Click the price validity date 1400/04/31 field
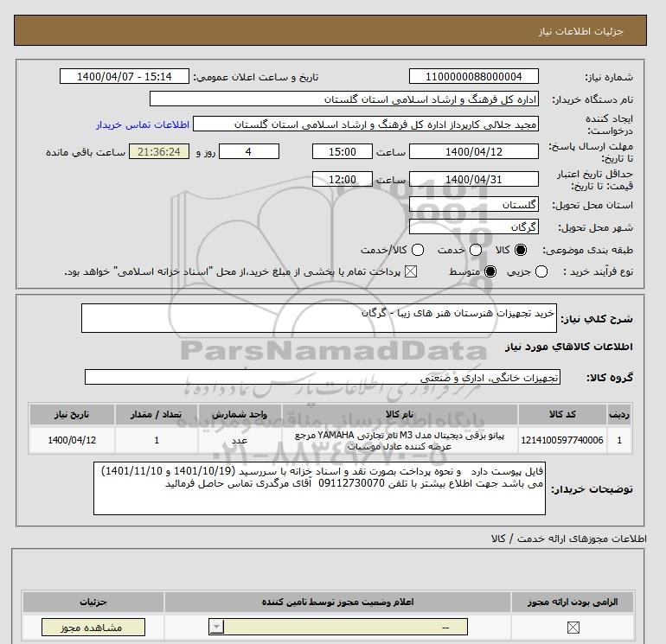 pos(474,179)
